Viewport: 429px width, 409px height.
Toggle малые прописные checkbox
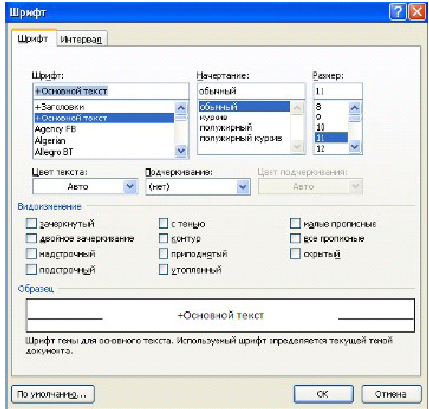coord(295,224)
